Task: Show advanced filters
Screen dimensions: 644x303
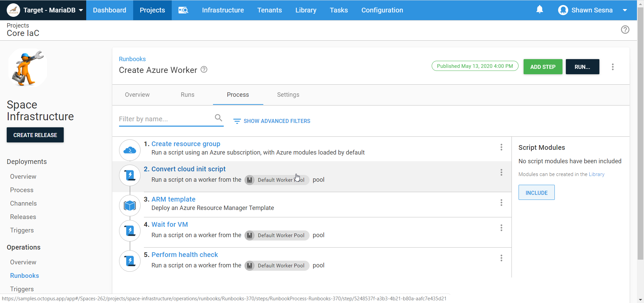Action: [x=272, y=121]
